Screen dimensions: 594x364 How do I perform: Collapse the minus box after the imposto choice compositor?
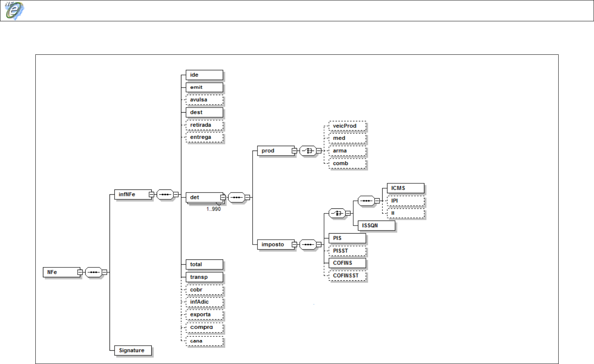pyautogui.click(x=348, y=213)
